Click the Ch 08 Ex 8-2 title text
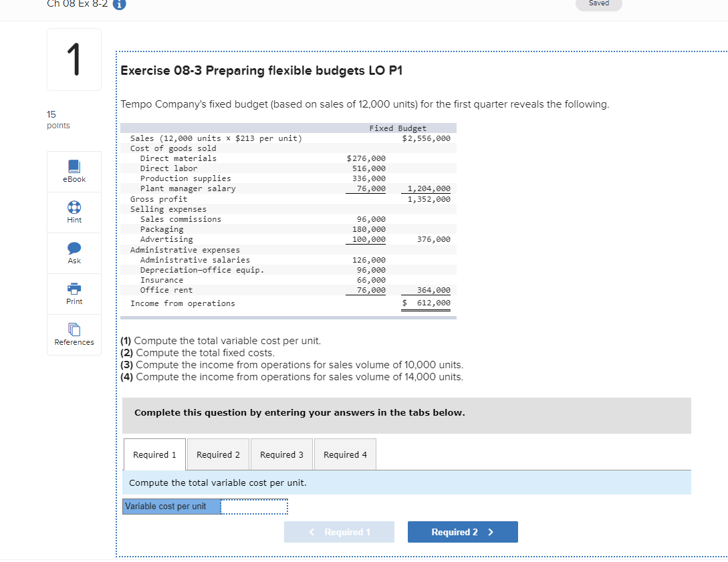The height and width of the screenshot is (562, 728). click(77, 4)
